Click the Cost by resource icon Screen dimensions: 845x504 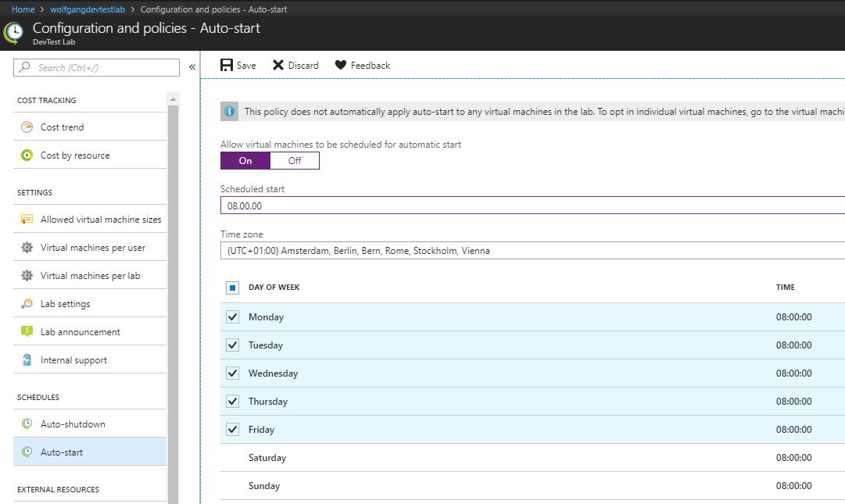pos(27,155)
